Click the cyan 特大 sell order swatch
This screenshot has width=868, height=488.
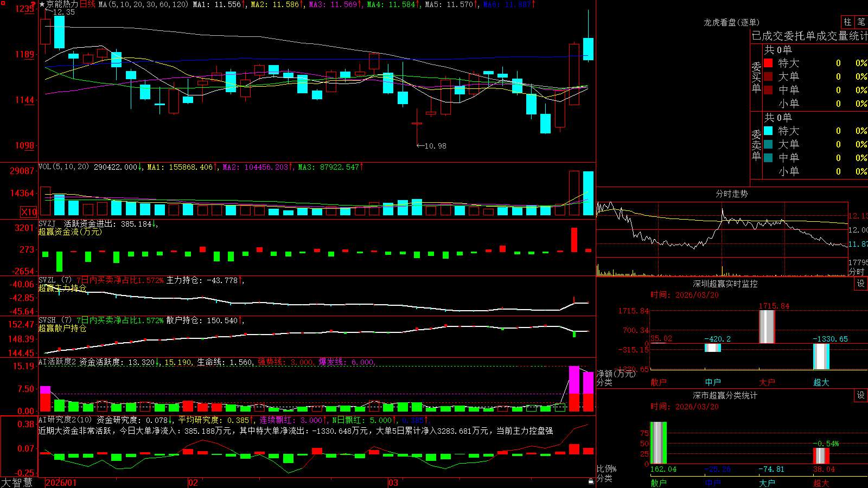click(x=768, y=131)
